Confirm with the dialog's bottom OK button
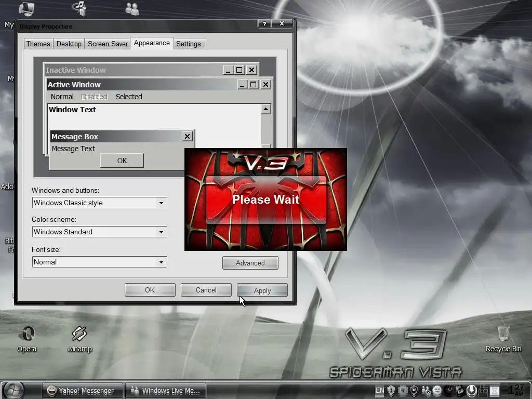This screenshot has width=532, height=399. point(150,290)
